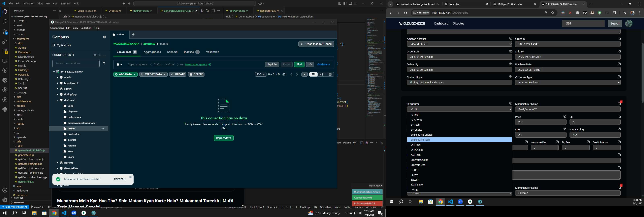Add new connection with plus icon
Viewport: 644px width, 217px height.
pyautogui.click(x=100, y=55)
